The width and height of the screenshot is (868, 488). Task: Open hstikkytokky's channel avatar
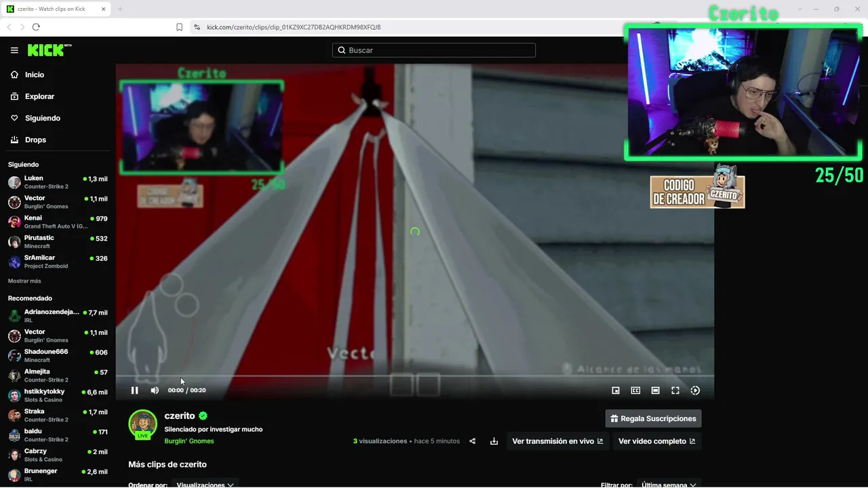14,395
